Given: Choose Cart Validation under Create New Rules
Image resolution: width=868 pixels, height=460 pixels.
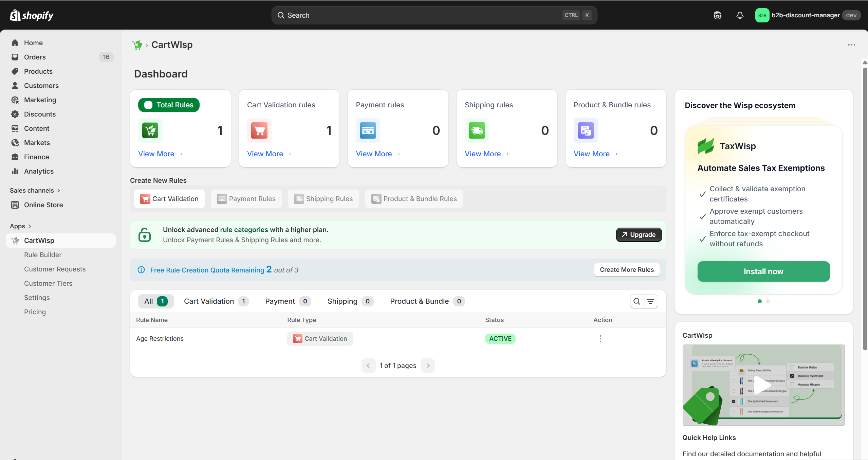Looking at the screenshot, I should pyautogui.click(x=169, y=199).
